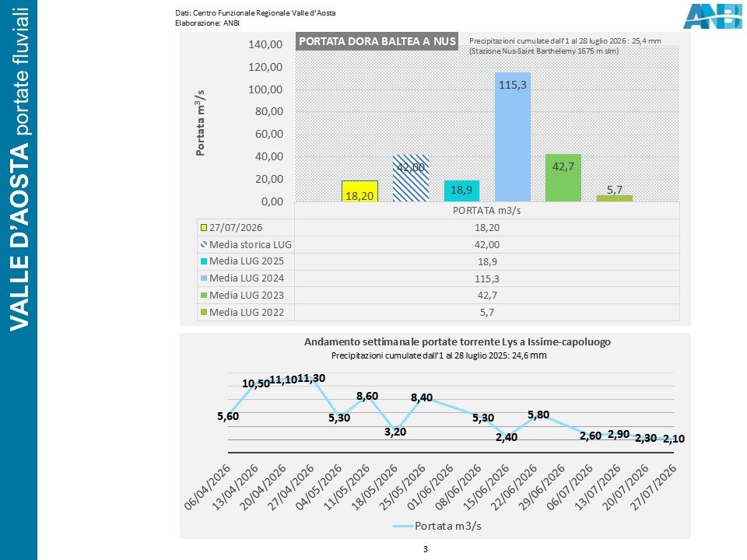The height and width of the screenshot is (560, 747).
Task: Select the teal 18,9 bar
Action: (x=461, y=191)
